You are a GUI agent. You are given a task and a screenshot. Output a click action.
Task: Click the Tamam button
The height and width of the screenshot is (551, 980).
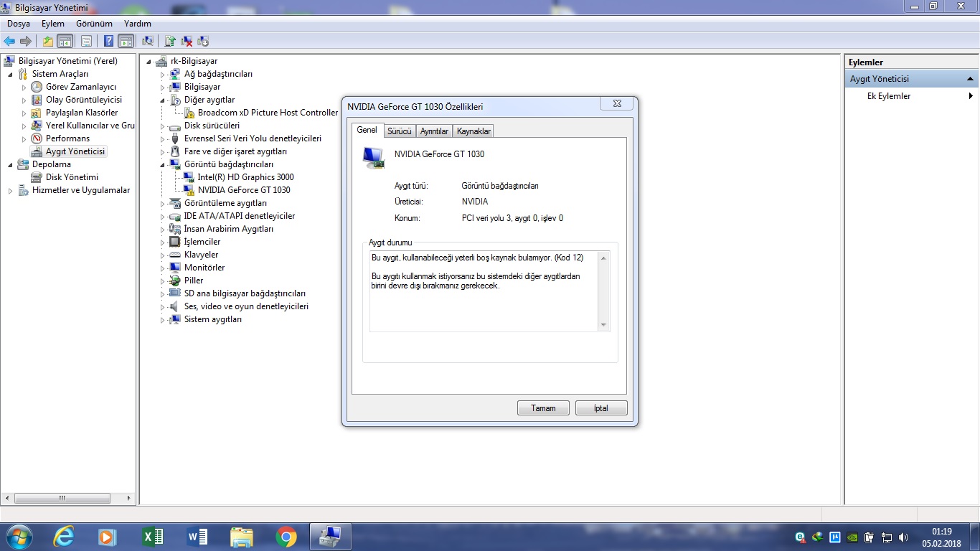coord(543,408)
